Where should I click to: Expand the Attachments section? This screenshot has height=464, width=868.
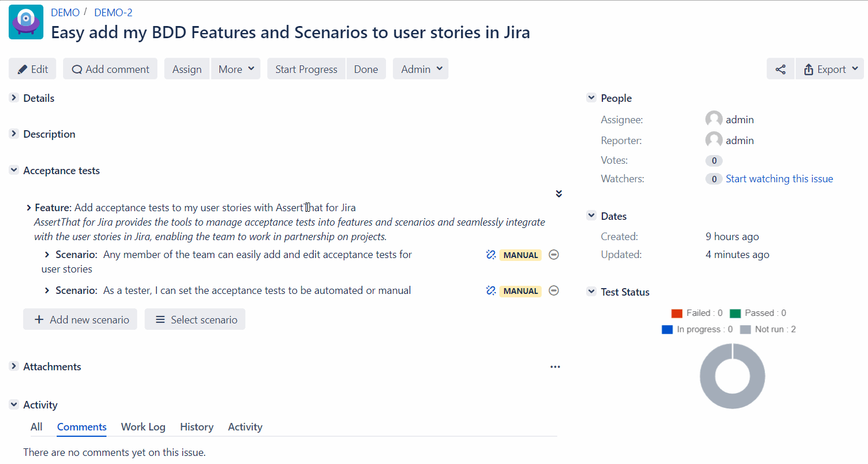(14, 366)
